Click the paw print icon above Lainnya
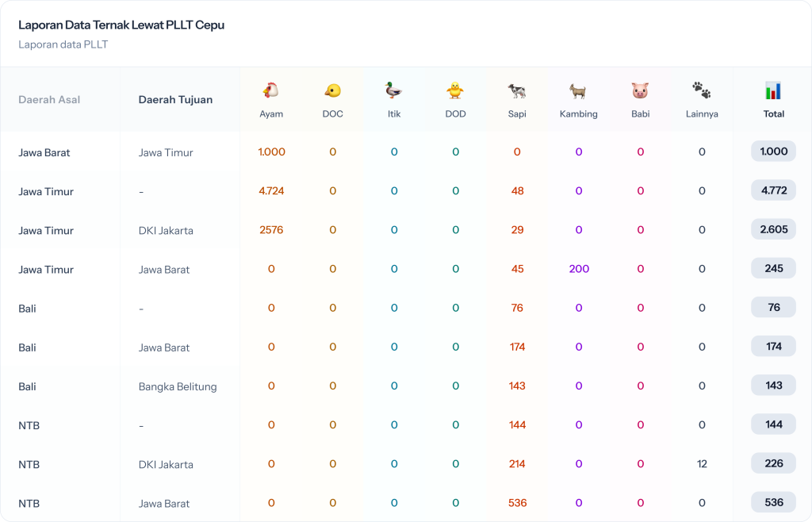Viewport: 812px width, 522px height. (x=702, y=90)
